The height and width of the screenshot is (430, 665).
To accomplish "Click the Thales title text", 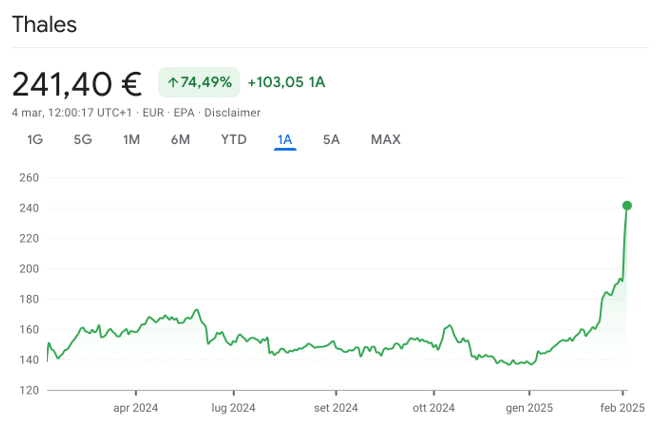I will (x=45, y=24).
